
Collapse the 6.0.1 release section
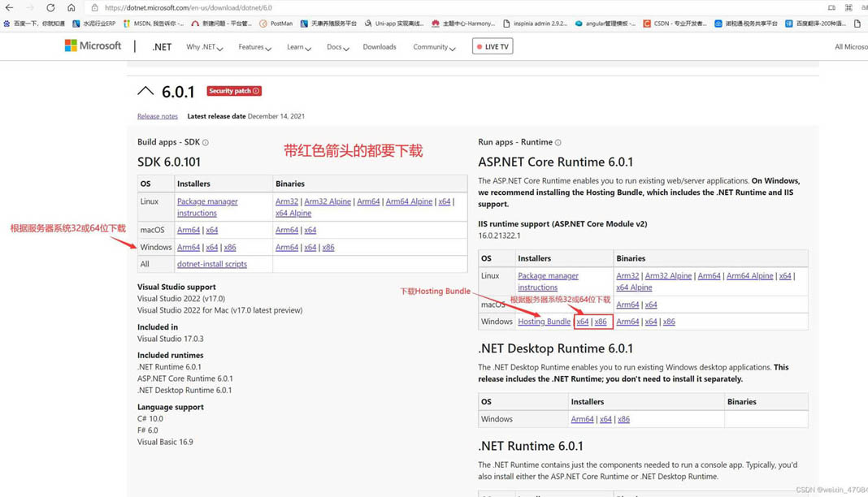tap(145, 91)
